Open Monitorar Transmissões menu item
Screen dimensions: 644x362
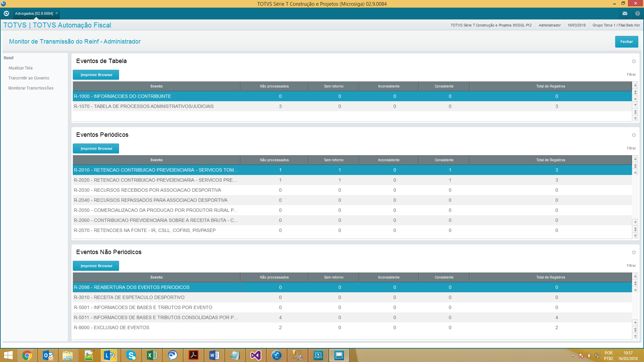pyautogui.click(x=31, y=88)
